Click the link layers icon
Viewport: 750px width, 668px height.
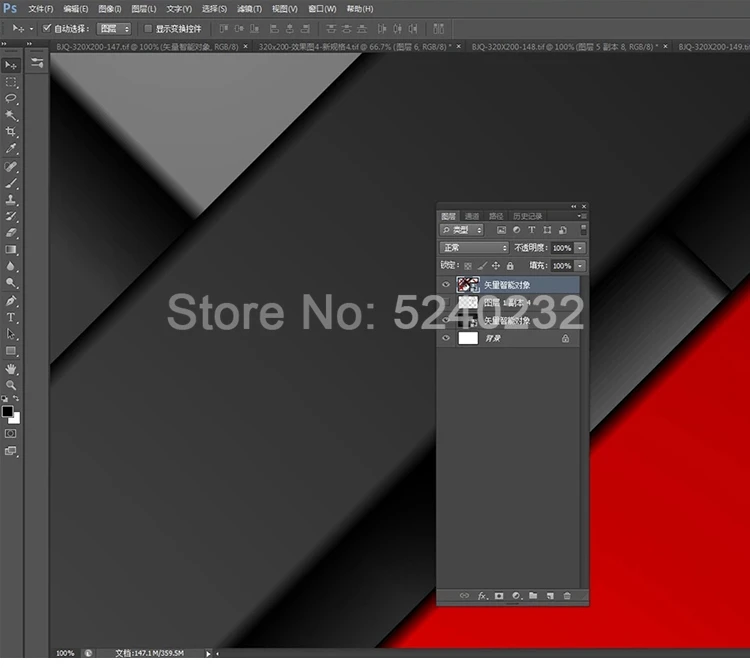(464, 596)
